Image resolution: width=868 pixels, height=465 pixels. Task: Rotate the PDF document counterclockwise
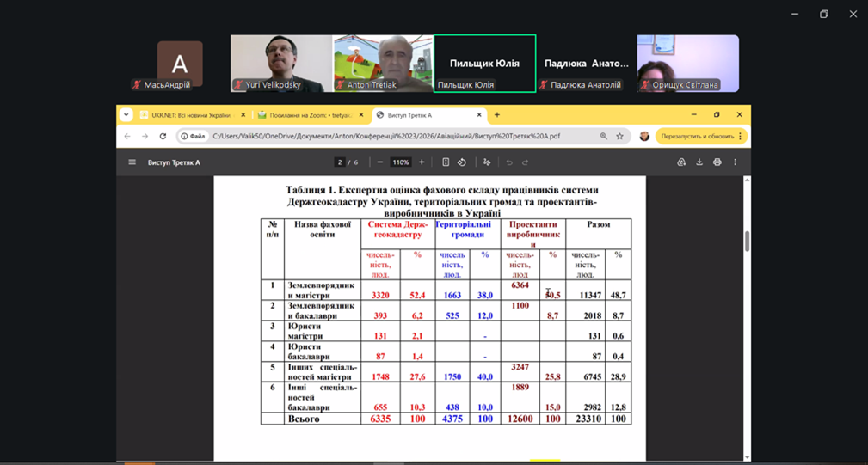point(462,162)
